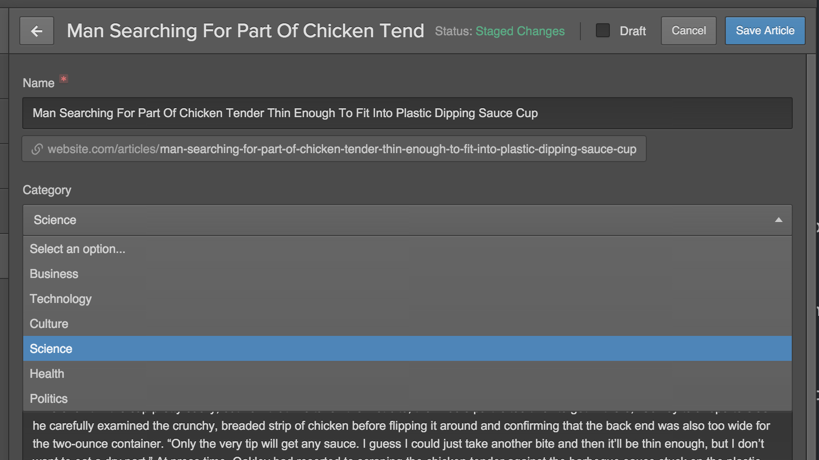This screenshot has width=819, height=460.
Task: Collapse the Category dropdown arrow
Action: (x=778, y=220)
